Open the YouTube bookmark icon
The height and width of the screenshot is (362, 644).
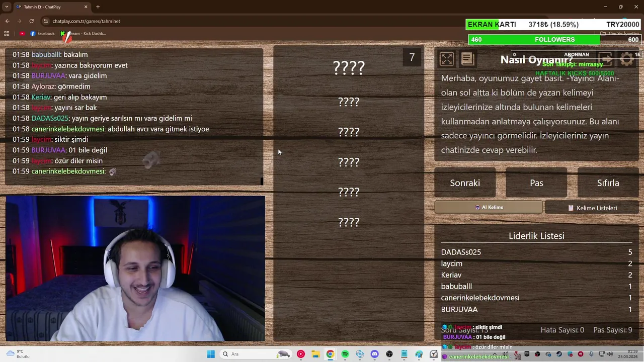22,34
